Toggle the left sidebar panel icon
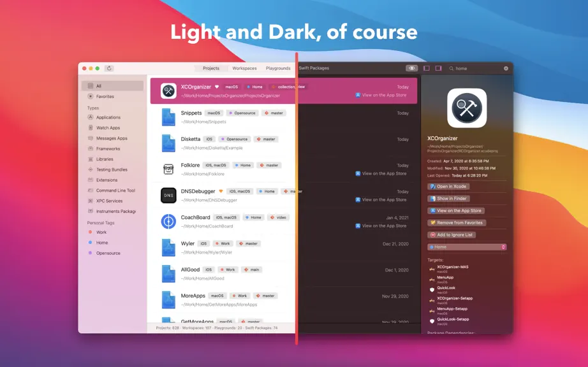Viewport: 588px width, 367px height. (427, 68)
